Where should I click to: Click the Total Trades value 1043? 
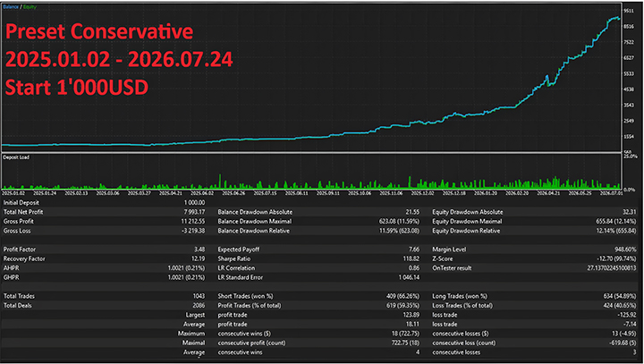point(199,296)
